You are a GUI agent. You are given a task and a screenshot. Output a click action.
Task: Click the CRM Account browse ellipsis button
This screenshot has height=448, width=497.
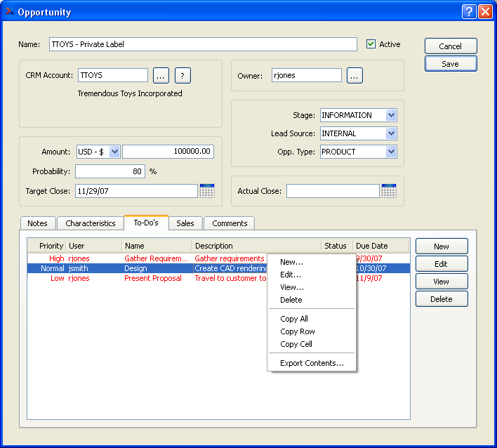[x=161, y=76]
